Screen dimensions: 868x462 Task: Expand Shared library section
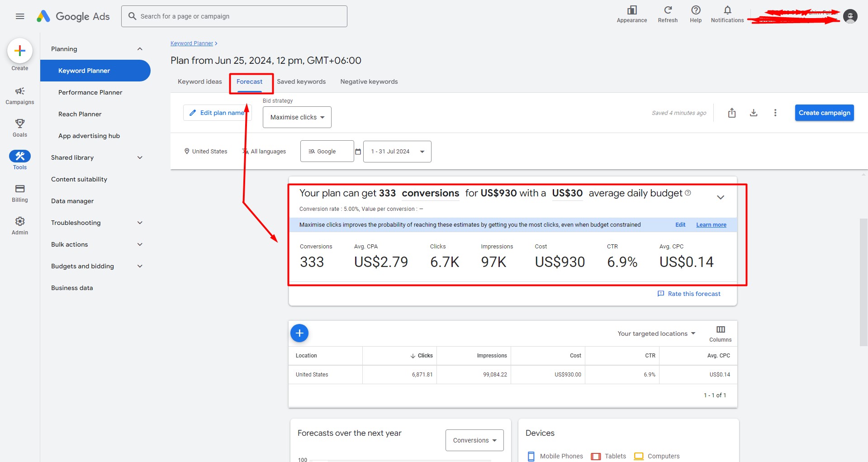point(140,157)
